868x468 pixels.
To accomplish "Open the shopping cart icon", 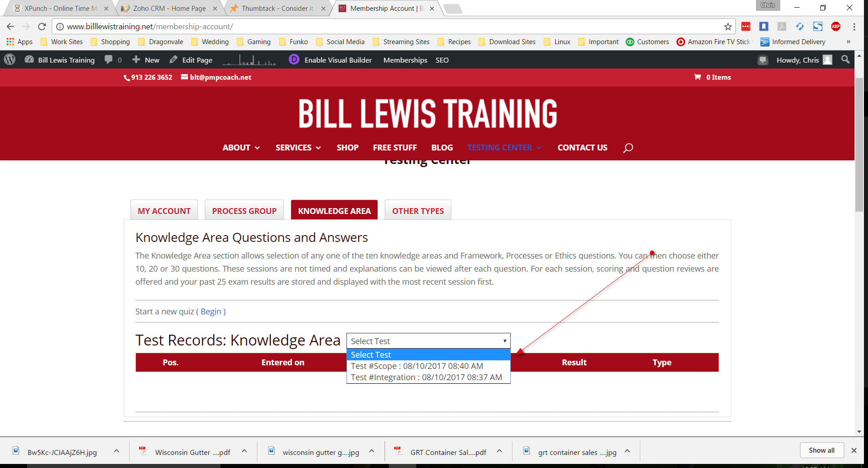I will coord(697,77).
